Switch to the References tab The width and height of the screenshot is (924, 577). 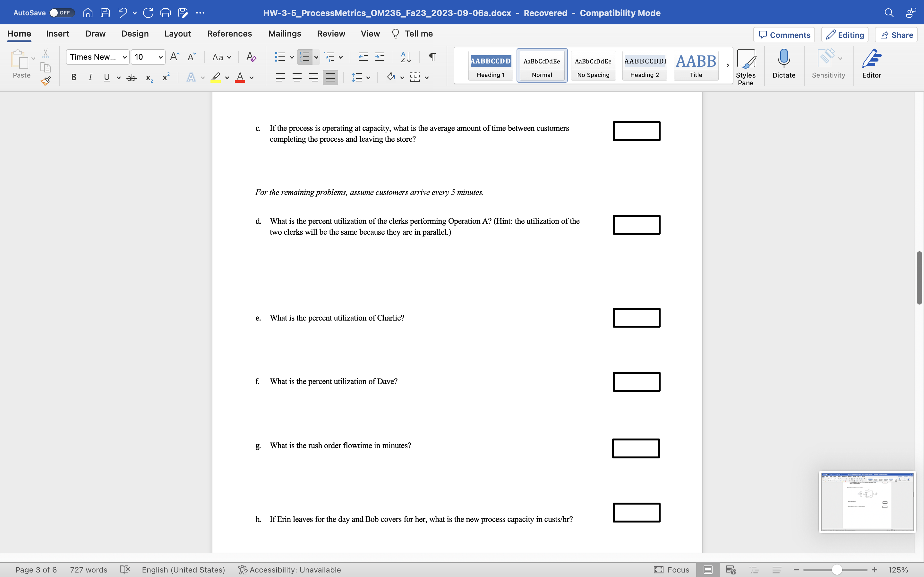pyautogui.click(x=229, y=34)
